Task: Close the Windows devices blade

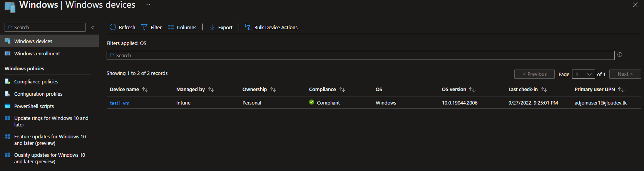Action: coord(635,5)
